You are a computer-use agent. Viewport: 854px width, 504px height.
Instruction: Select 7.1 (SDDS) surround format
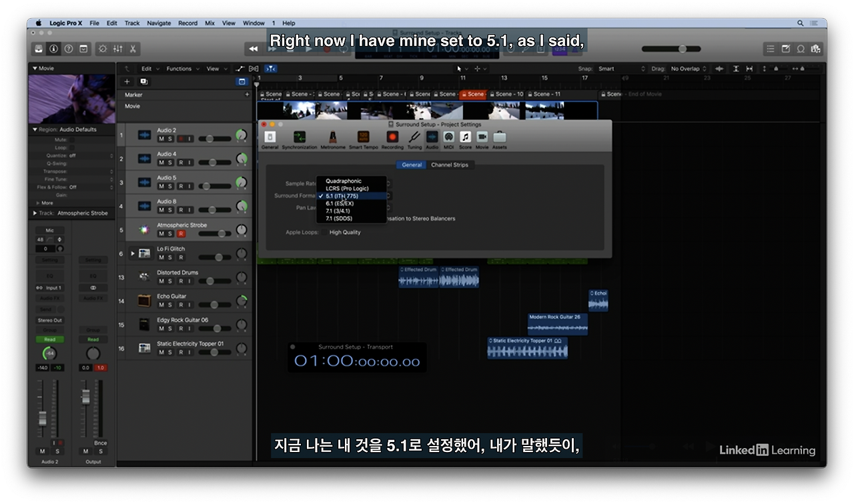coord(352,219)
